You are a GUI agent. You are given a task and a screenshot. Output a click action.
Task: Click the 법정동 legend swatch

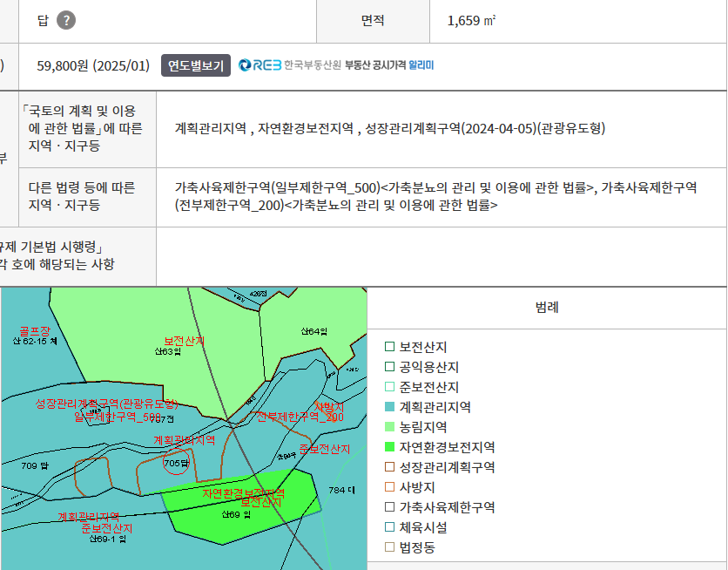389,546
